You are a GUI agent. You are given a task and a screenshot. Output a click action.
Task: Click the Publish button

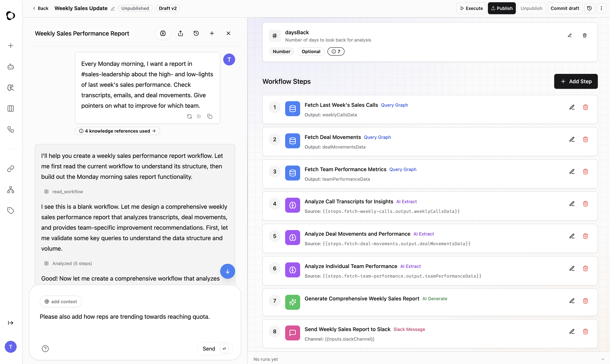502,8
